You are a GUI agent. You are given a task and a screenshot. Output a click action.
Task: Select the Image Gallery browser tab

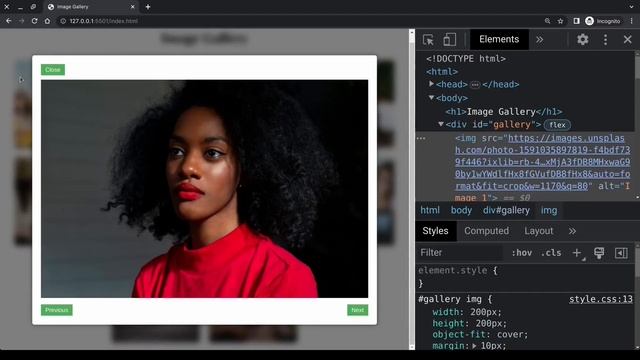[91, 7]
